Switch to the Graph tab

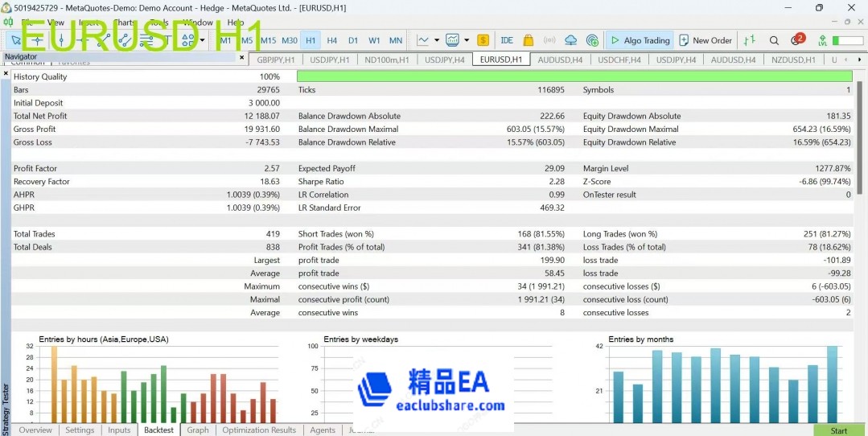(198, 430)
